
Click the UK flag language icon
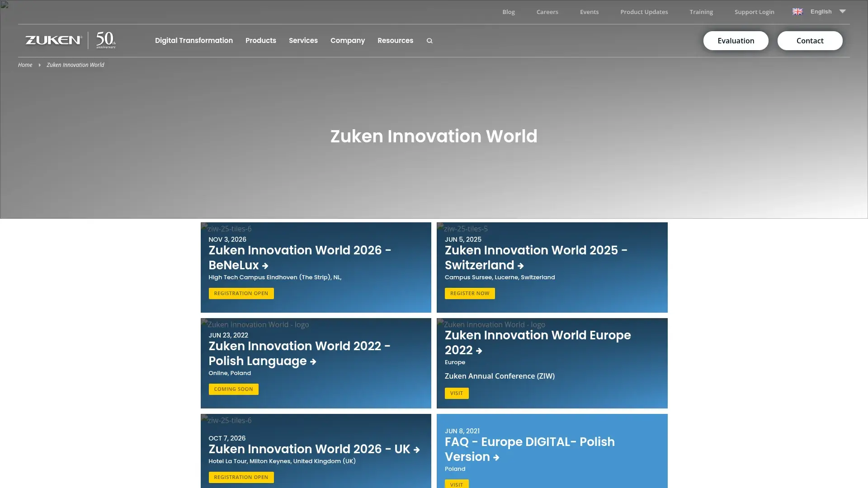pyautogui.click(x=797, y=12)
